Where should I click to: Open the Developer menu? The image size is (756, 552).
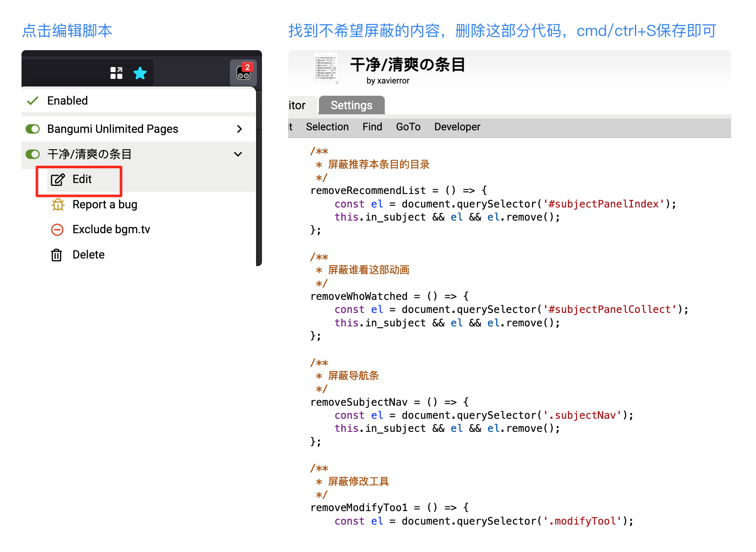[x=457, y=127]
